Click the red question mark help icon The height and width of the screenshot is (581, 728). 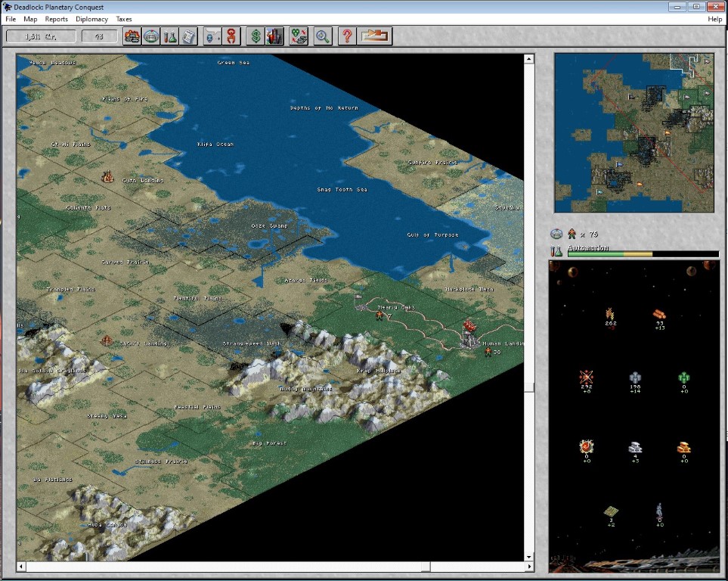tap(347, 36)
